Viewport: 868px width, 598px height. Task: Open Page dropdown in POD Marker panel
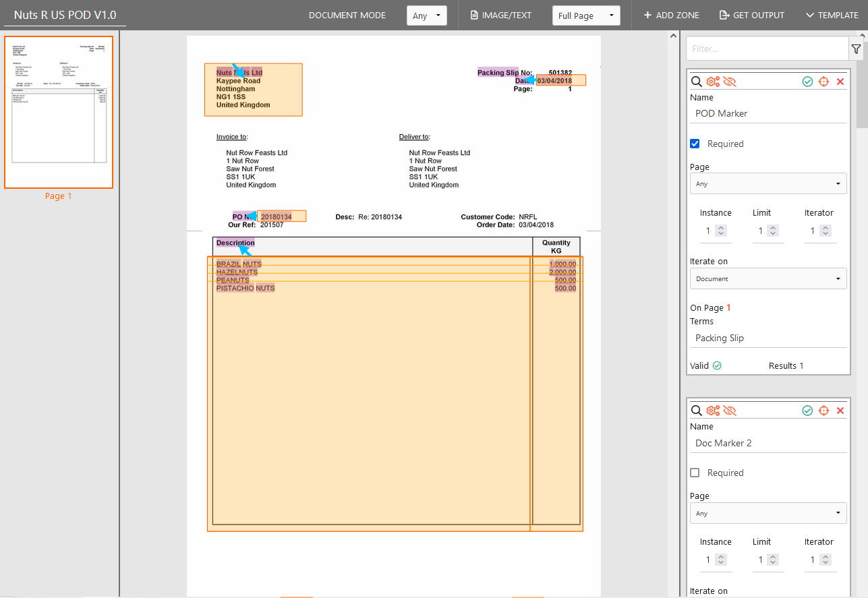point(768,183)
